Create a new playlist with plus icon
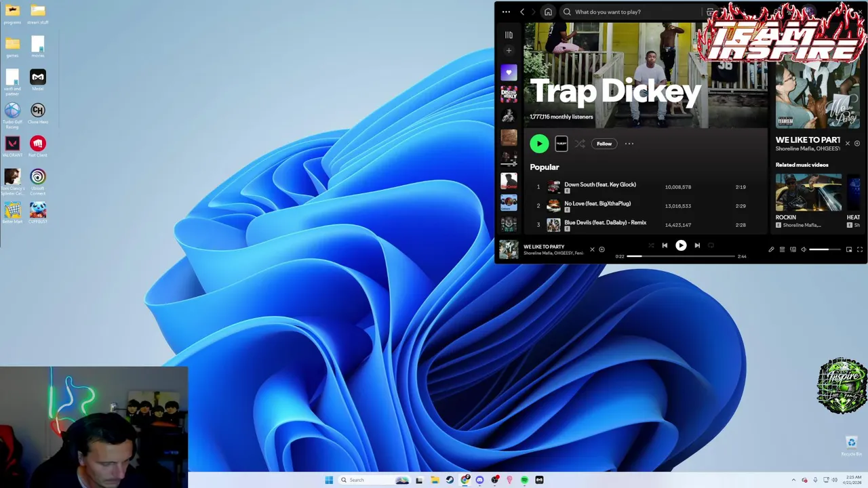 point(509,51)
